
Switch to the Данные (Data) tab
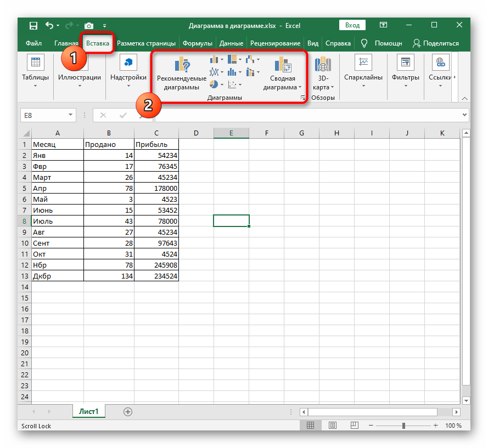(231, 43)
